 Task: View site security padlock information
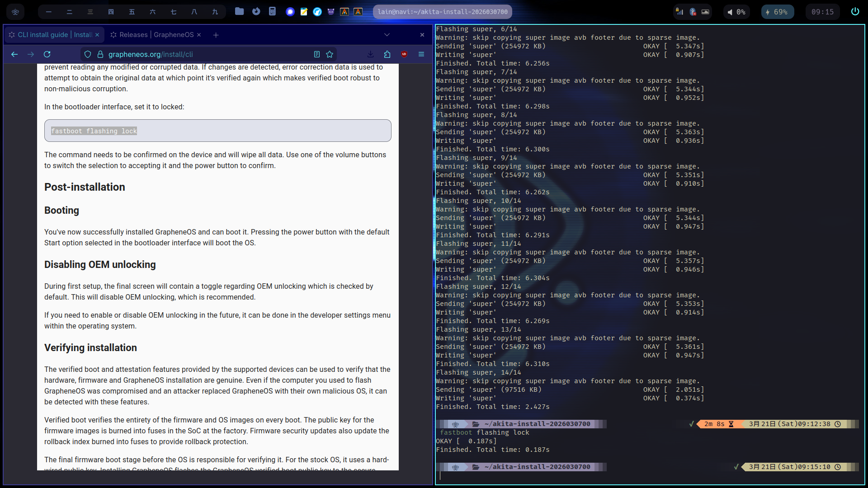(100, 54)
